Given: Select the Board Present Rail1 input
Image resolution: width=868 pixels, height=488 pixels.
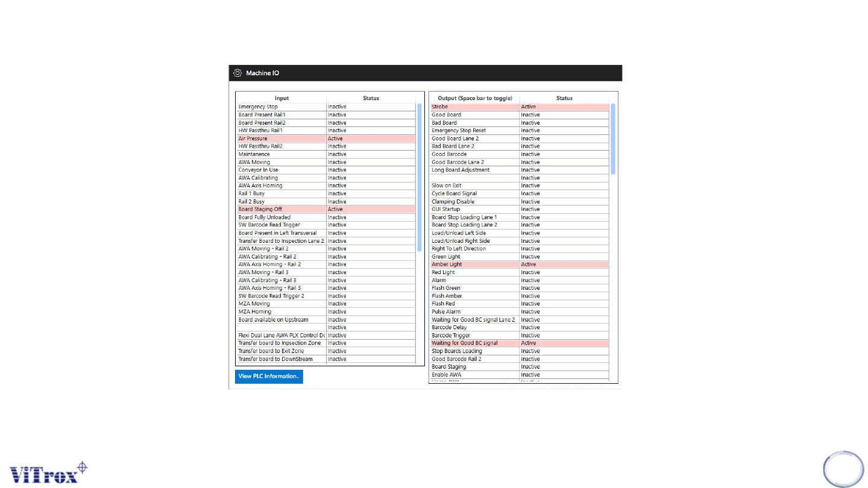Looking at the screenshot, I should tap(326, 114).
